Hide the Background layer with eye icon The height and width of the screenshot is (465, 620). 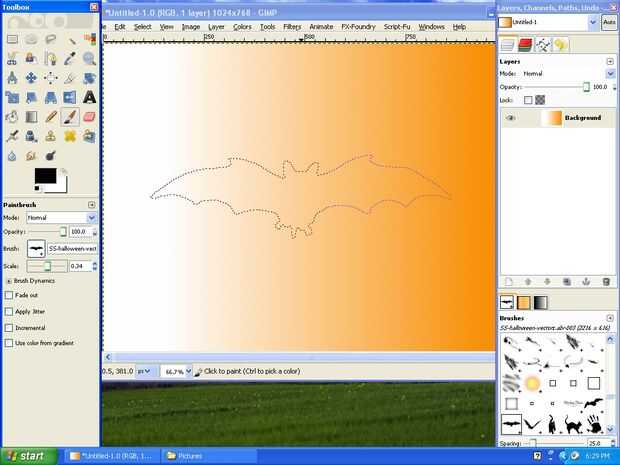click(510, 118)
